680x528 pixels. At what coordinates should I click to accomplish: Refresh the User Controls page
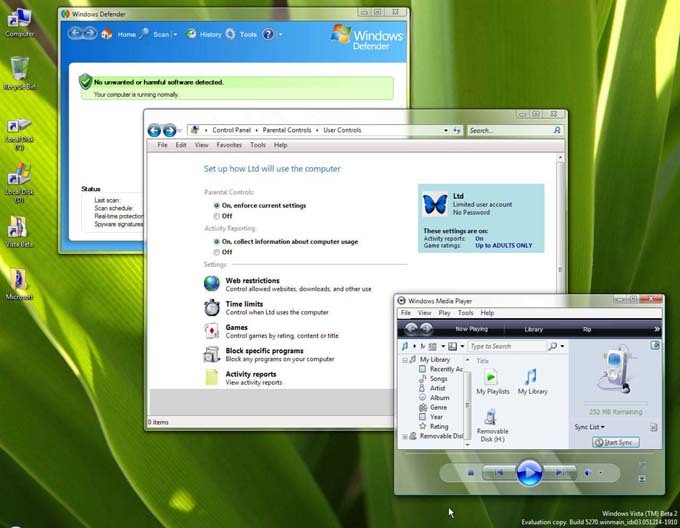click(457, 130)
